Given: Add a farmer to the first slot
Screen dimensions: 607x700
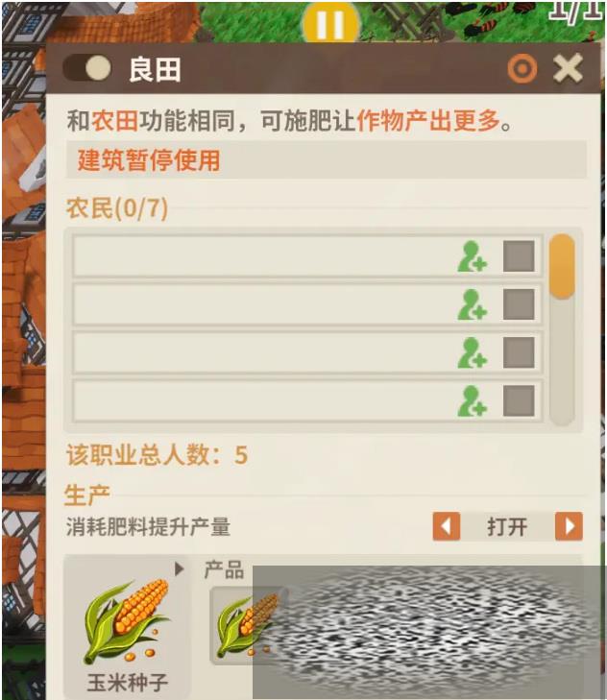Looking at the screenshot, I should click(x=472, y=256).
